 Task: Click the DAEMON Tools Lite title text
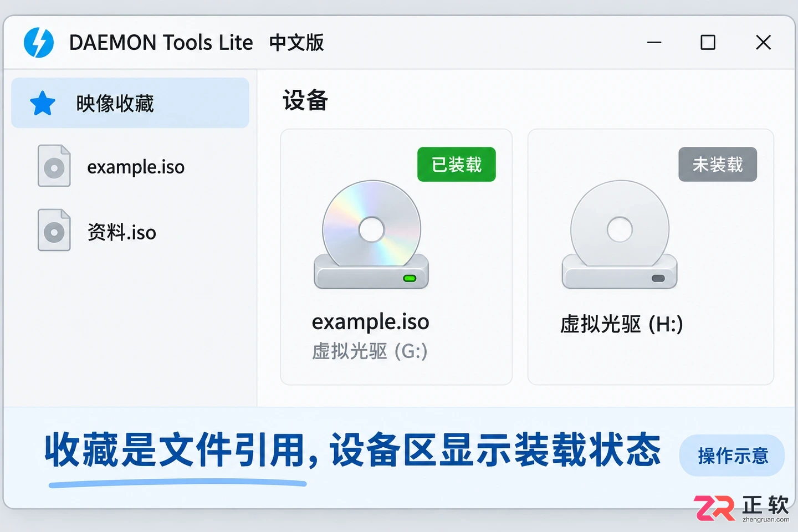click(161, 43)
